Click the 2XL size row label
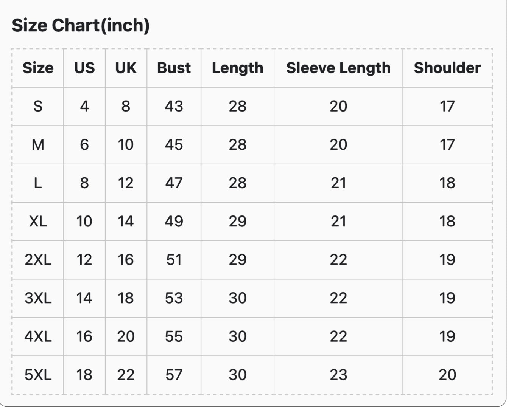Image resolution: width=517 pixels, height=420 pixels. [x=38, y=260]
